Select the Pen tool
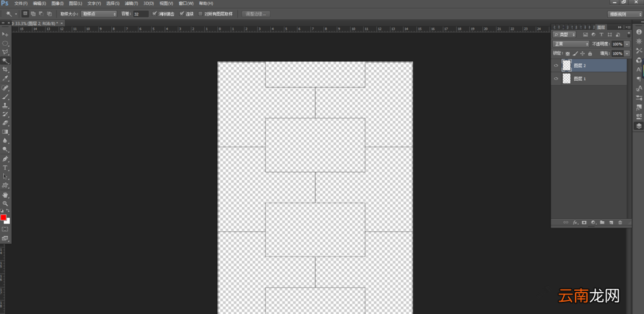 (5, 159)
